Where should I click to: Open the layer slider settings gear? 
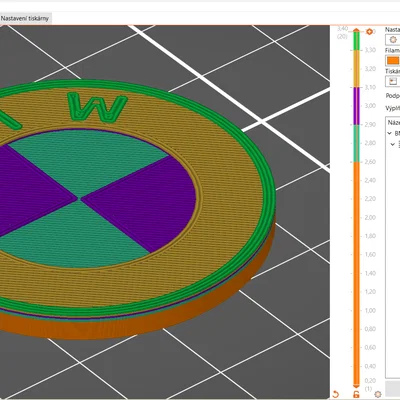(378, 394)
